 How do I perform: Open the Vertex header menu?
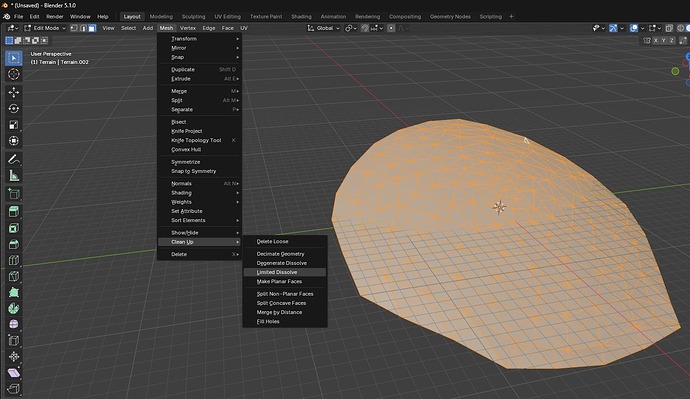coord(187,28)
